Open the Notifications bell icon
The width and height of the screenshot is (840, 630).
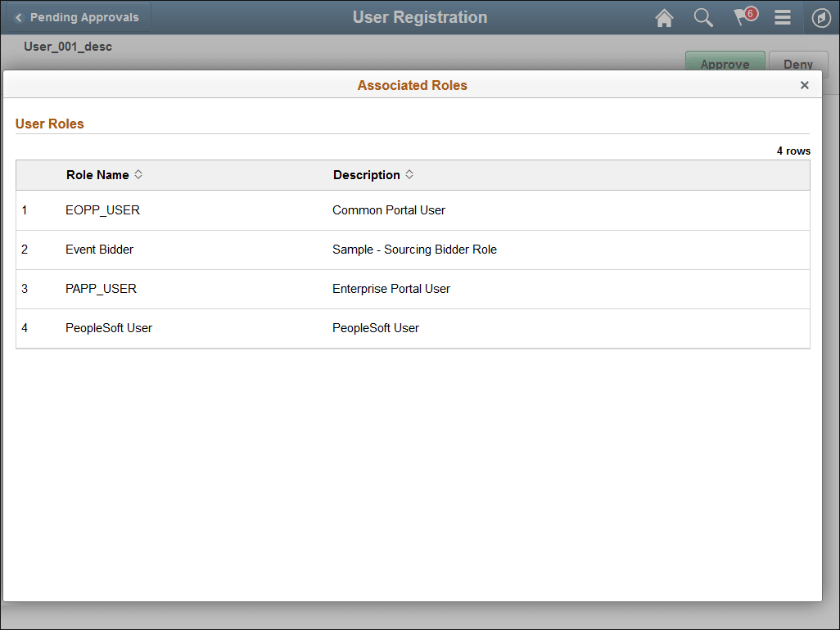pos(743,17)
